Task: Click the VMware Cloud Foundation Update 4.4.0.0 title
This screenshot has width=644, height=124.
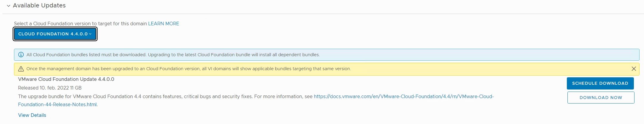Action: pyautogui.click(x=66, y=79)
